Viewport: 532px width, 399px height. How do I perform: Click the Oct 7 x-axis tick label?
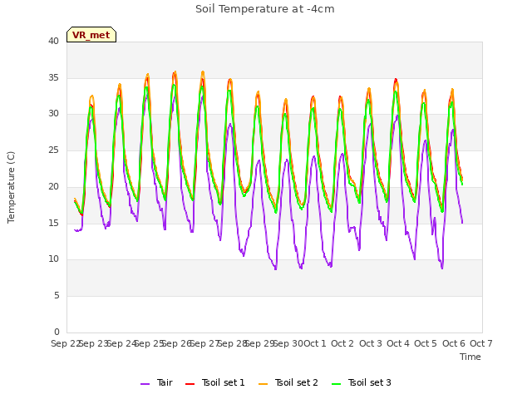click(x=481, y=343)
